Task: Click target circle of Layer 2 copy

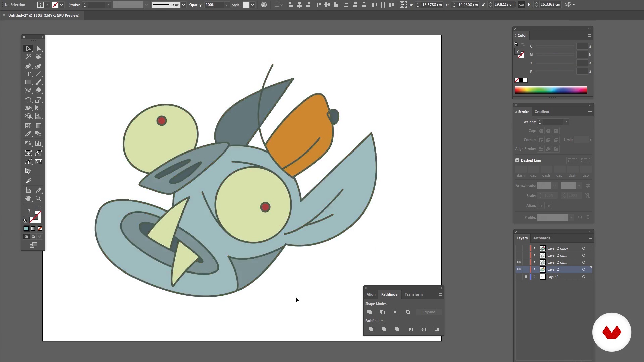Action: (584, 248)
